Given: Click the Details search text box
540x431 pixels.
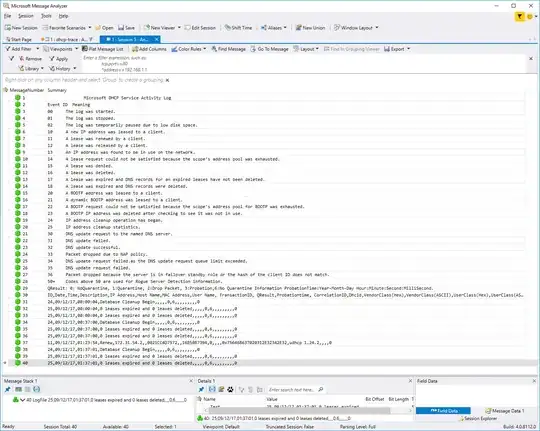Looking at the screenshot, I should point(292,390).
